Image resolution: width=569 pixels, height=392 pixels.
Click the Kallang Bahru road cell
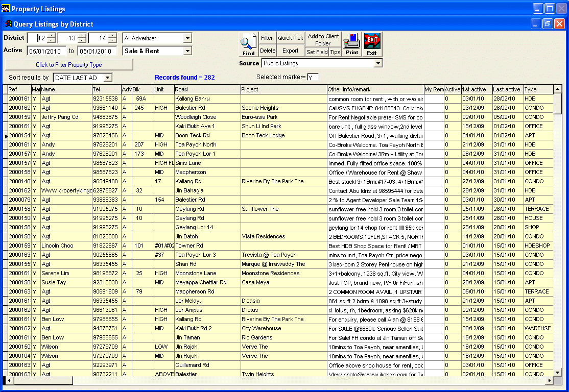click(x=207, y=99)
